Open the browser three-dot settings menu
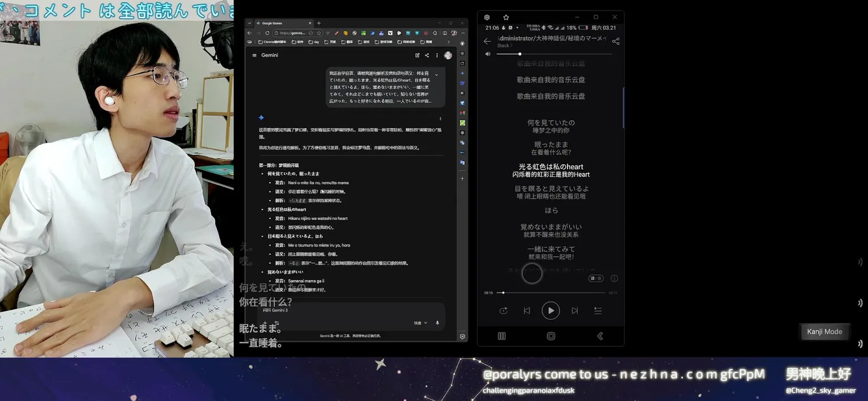This screenshot has width=868, height=401. [x=463, y=33]
